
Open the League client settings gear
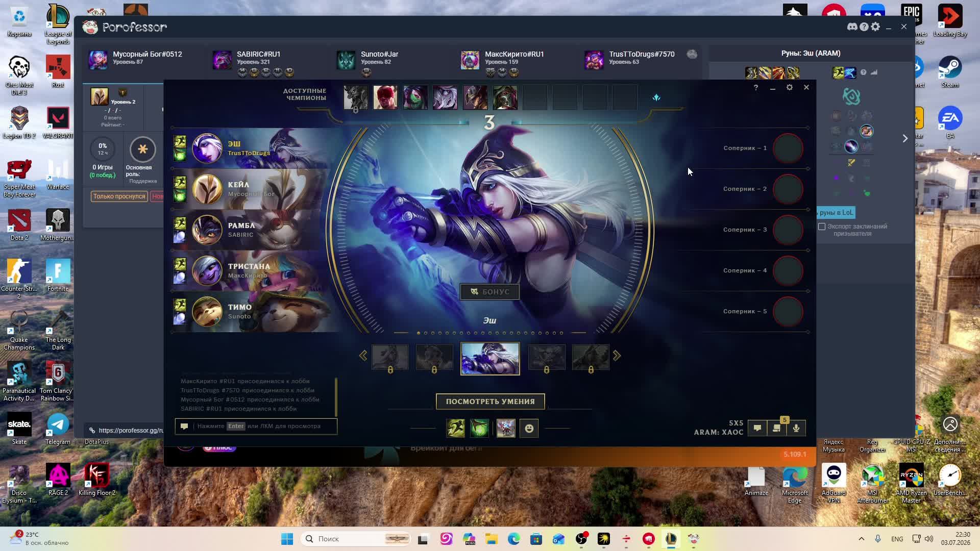pyautogui.click(x=790, y=87)
